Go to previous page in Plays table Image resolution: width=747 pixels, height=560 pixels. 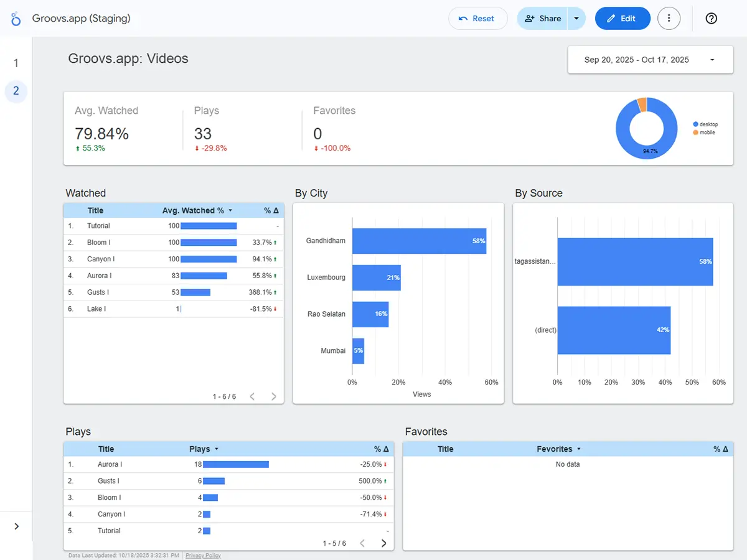(362, 543)
